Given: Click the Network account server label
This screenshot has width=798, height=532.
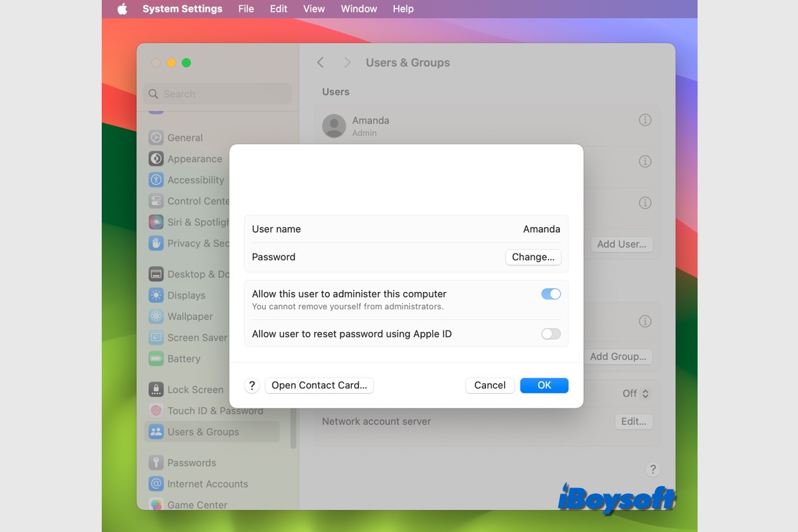Looking at the screenshot, I should pyautogui.click(x=376, y=422).
